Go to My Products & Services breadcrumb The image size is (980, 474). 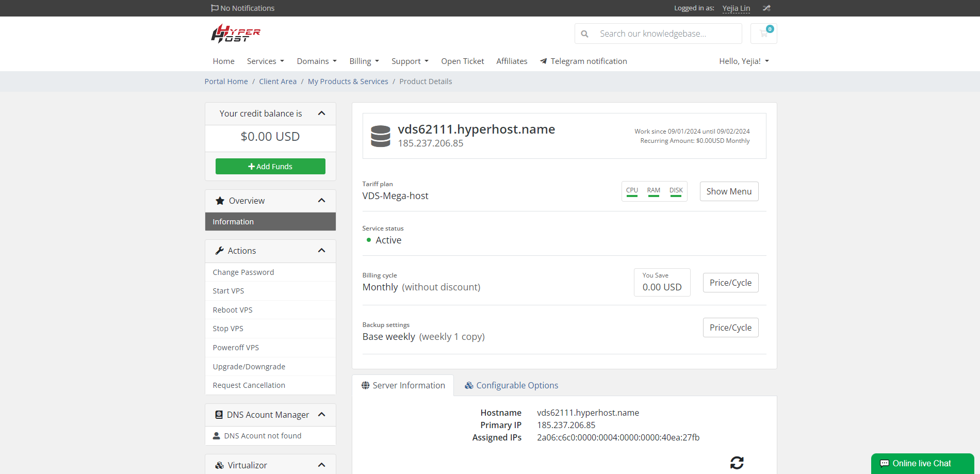pyautogui.click(x=348, y=81)
